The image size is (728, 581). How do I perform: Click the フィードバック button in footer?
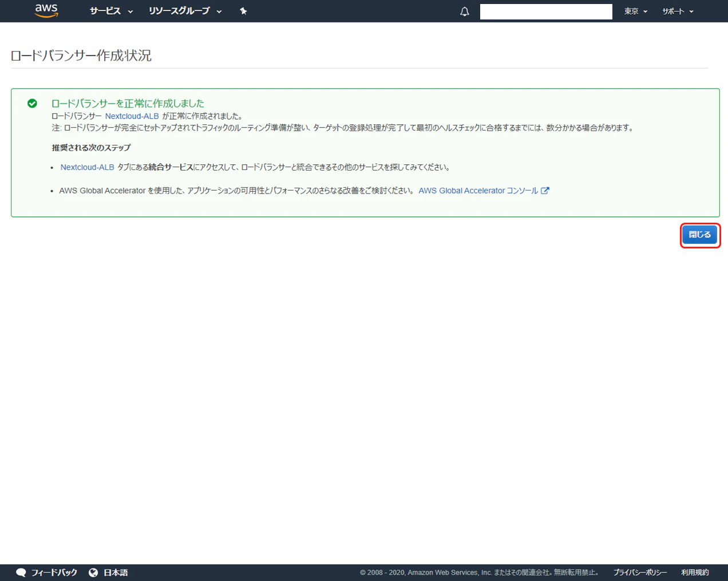coord(46,572)
